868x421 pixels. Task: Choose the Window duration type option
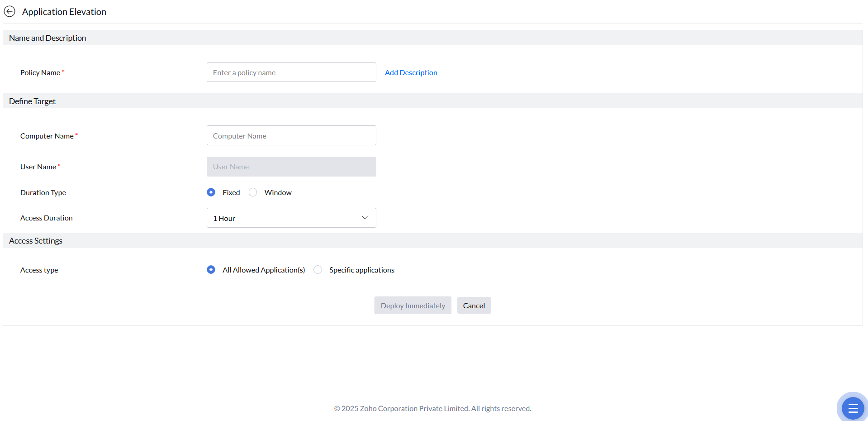253,192
